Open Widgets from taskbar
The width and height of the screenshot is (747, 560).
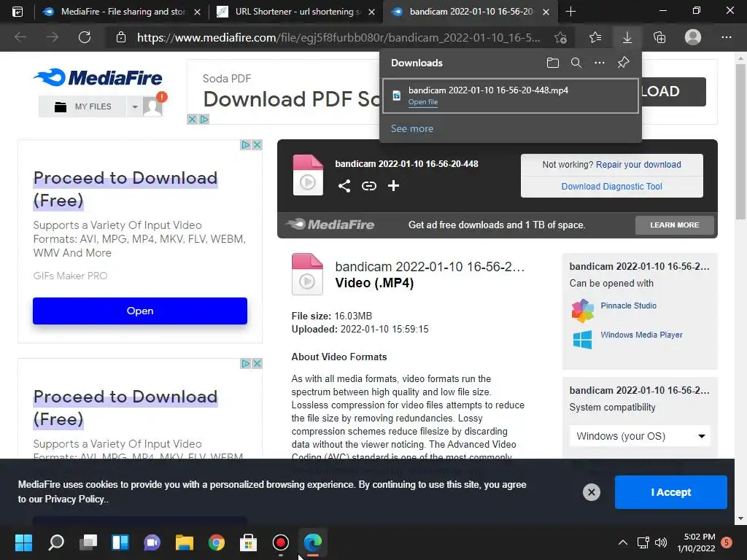click(x=120, y=542)
